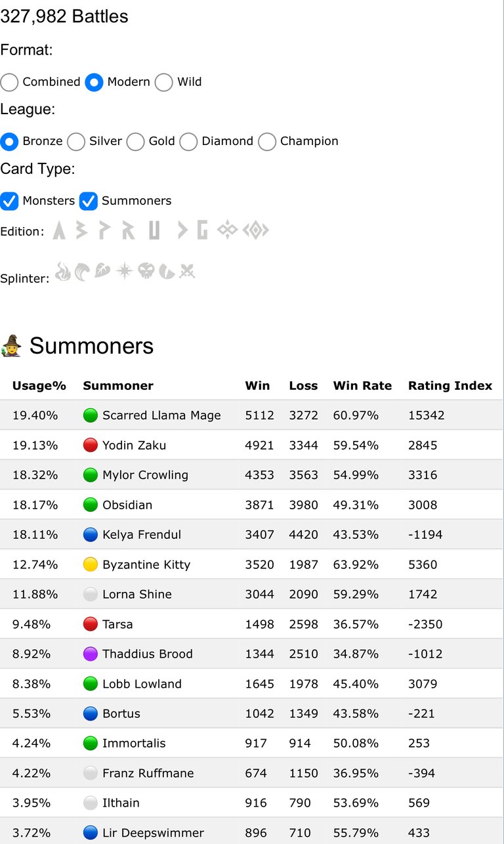Viewport: 504px width, 844px height.
Task: Select the Life splinter star icon
Action: 125,271
